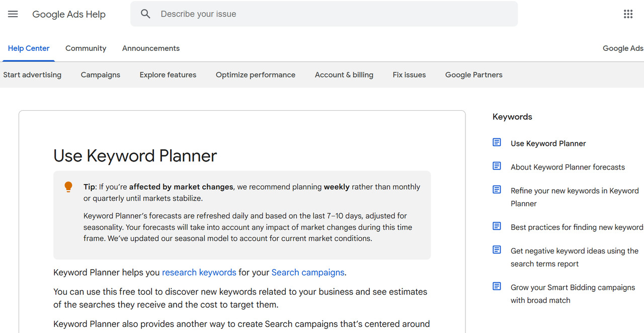This screenshot has width=644, height=333.
Task: Focus the Describe your issue search field
Action: (324, 14)
